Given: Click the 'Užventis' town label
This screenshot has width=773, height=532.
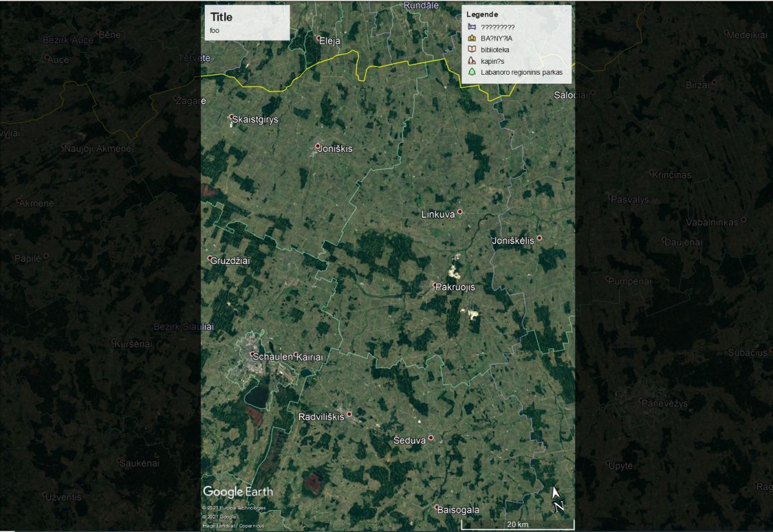Looking at the screenshot, I should coord(63,497).
